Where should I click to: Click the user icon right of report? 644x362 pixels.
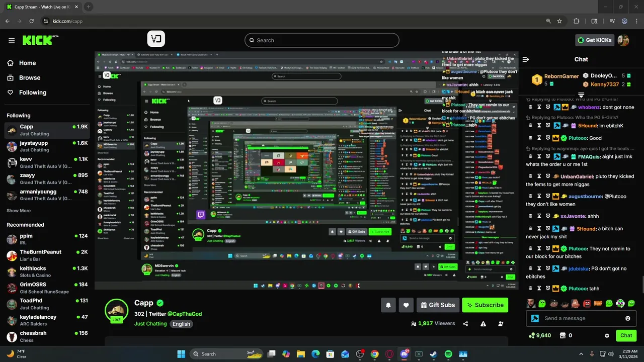click(501, 324)
